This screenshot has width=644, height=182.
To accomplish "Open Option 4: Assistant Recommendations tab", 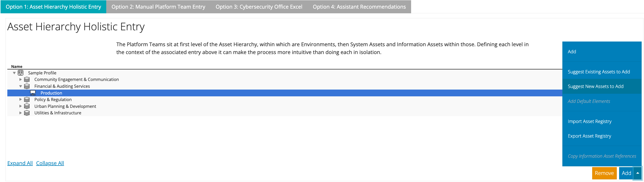I will (x=359, y=7).
